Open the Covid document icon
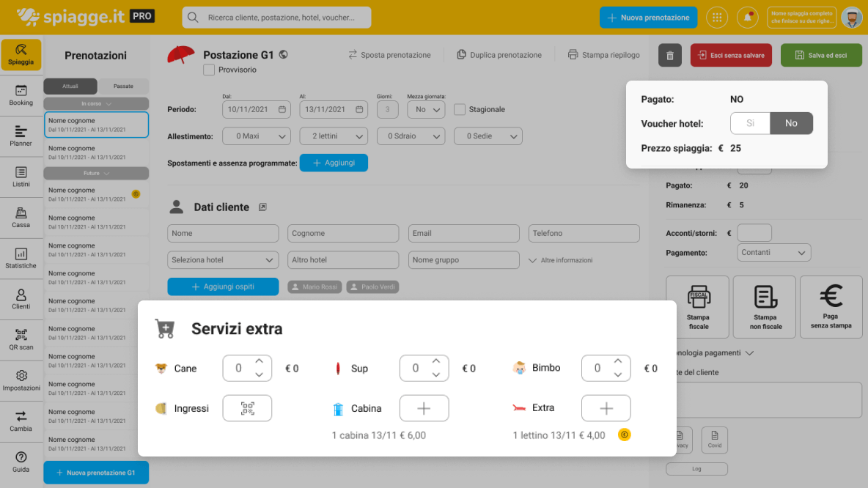Image resolution: width=868 pixels, height=488 pixels. point(715,440)
